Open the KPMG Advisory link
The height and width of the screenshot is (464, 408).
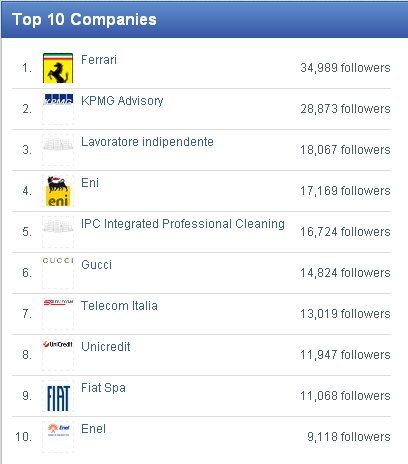122,101
